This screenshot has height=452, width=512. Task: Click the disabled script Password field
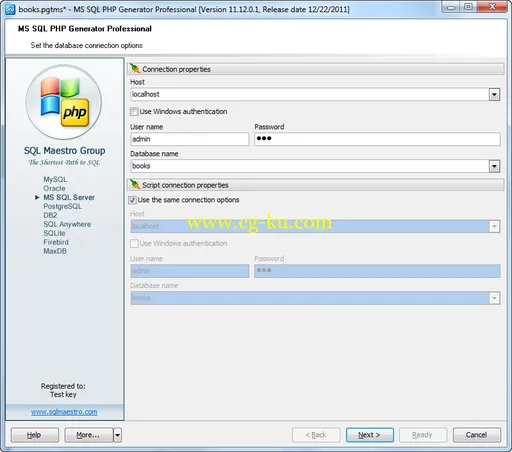click(x=377, y=271)
